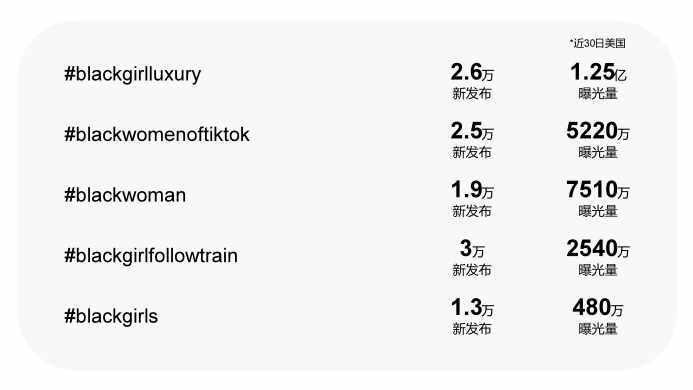Select the #blackwoman hashtag
Viewport: 693px width, 390px height.
pos(125,195)
